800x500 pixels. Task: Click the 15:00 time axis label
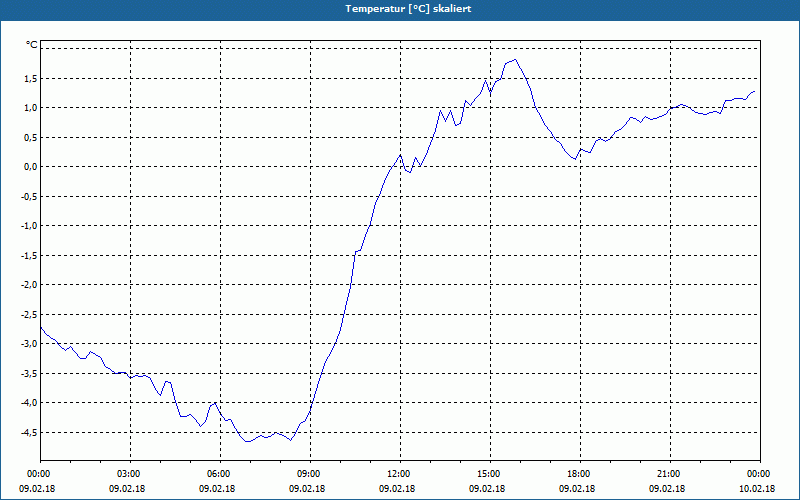tap(487, 474)
